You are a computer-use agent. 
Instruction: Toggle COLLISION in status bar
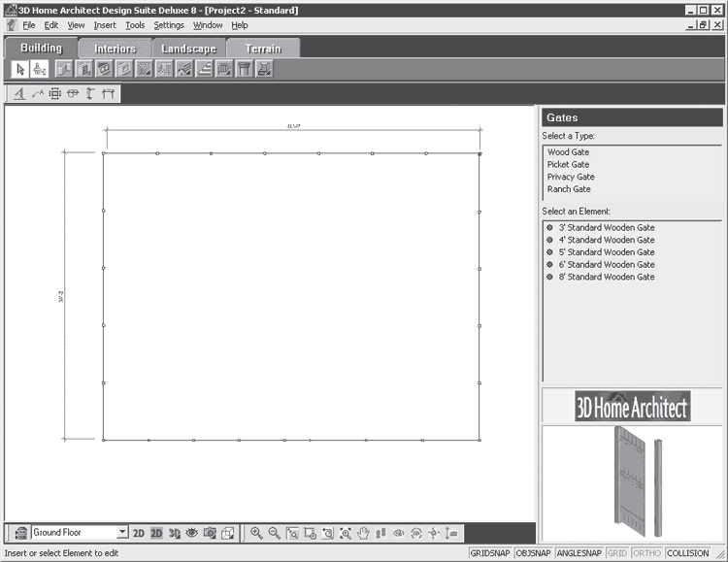pyautogui.click(x=687, y=553)
